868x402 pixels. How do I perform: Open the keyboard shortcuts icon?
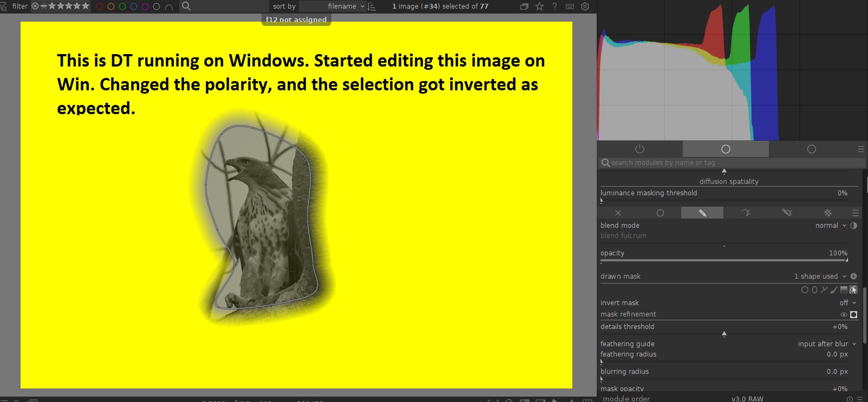pos(570,6)
